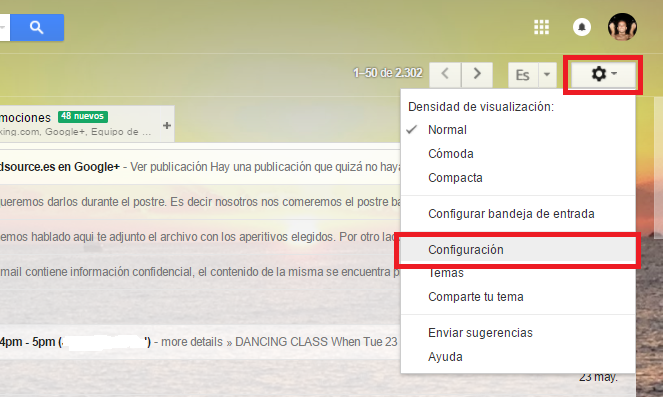Expand the input tools dropdown arrow
Image resolution: width=663 pixels, height=397 pixels.
click(547, 75)
